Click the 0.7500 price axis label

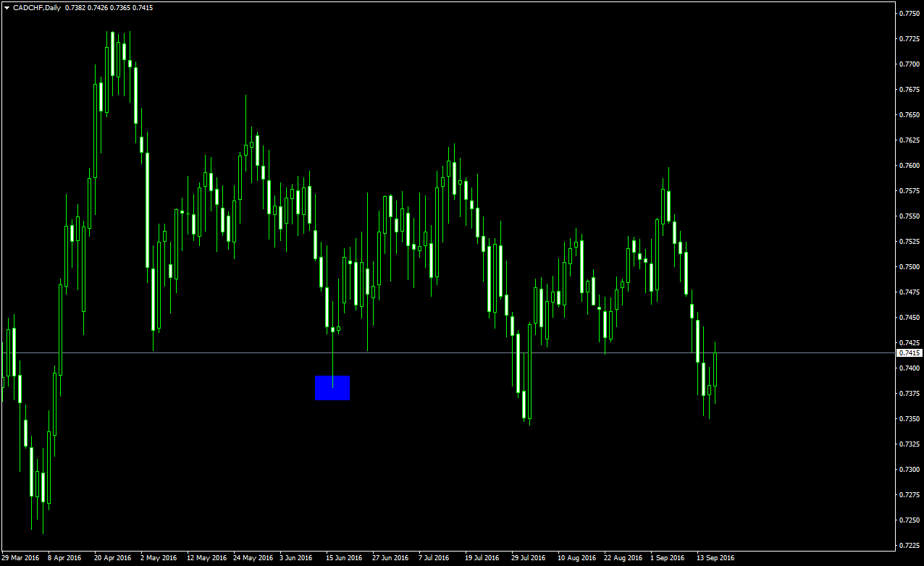910,267
